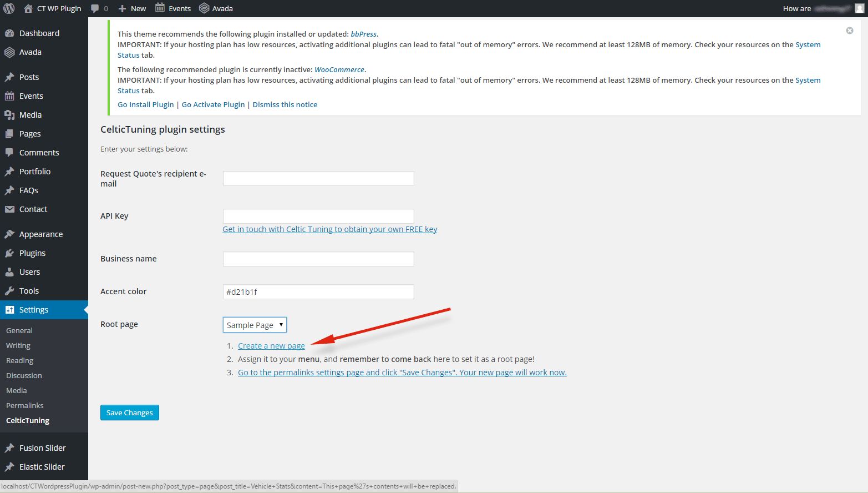Expand the Root page dropdown
The width and height of the screenshot is (868, 493).
tap(255, 325)
